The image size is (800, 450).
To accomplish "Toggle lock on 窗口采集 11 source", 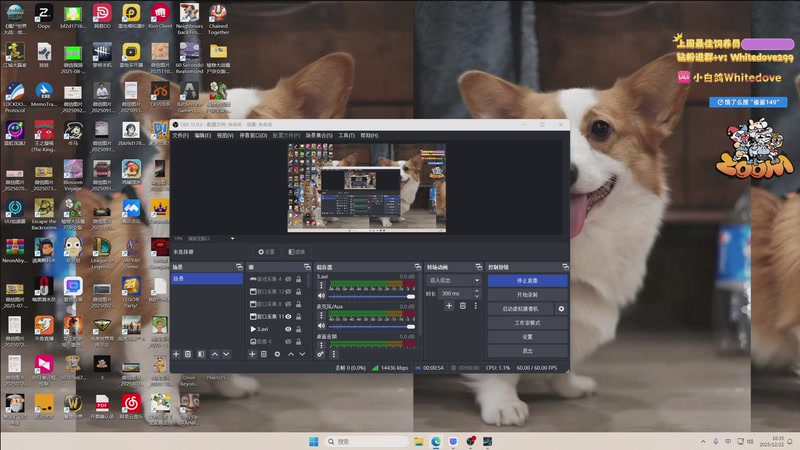I will [x=298, y=316].
